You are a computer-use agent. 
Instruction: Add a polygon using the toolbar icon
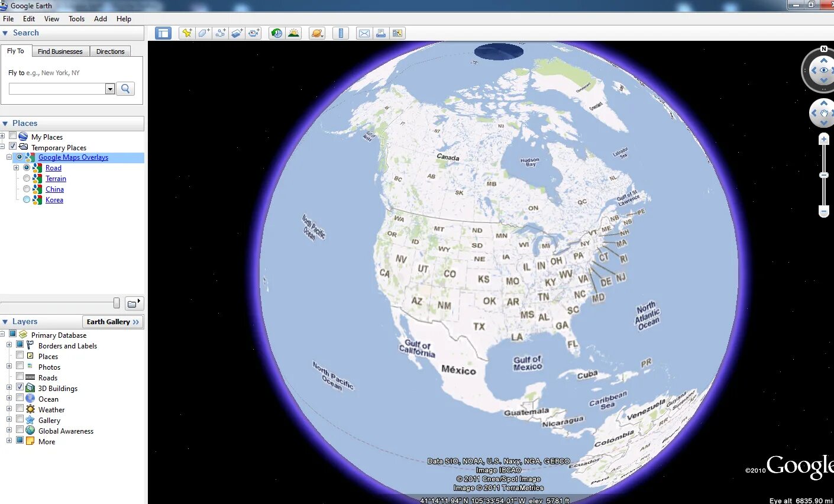click(x=204, y=33)
